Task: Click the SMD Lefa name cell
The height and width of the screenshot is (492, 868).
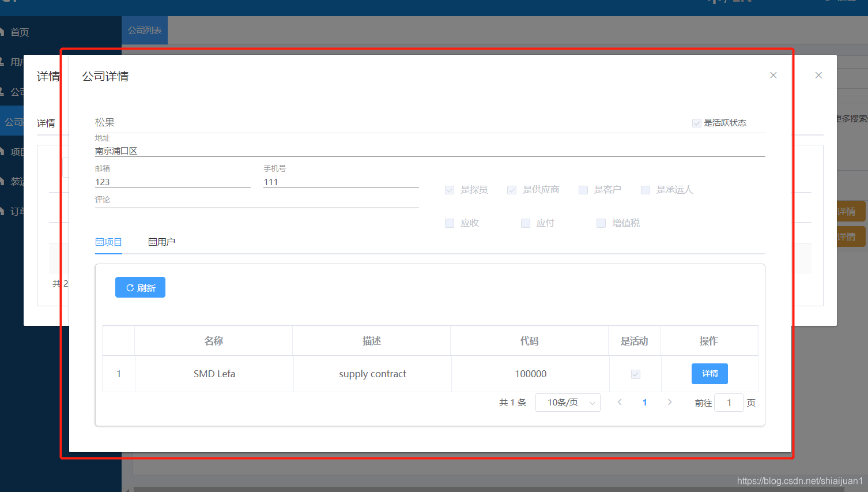Action: pos(214,374)
